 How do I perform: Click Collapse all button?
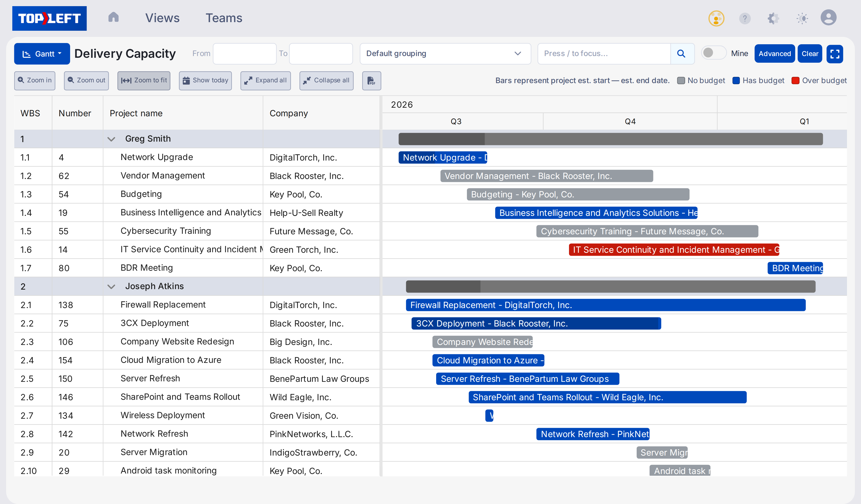tap(326, 81)
